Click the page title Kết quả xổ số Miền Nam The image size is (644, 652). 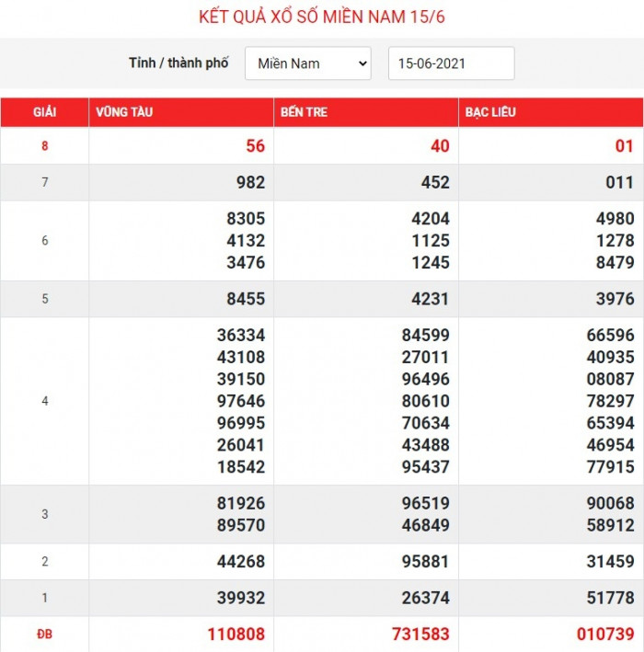click(x=322, y=17)
